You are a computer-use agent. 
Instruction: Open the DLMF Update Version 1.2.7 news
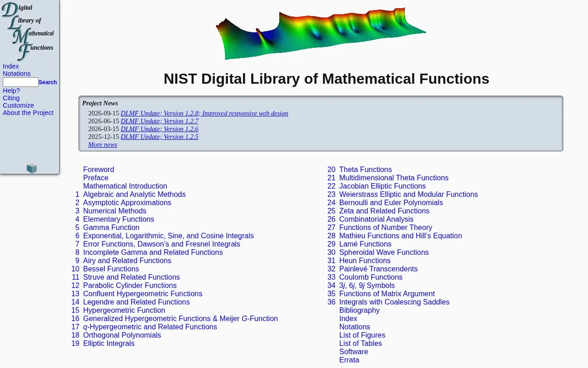[x=159, y=121]
